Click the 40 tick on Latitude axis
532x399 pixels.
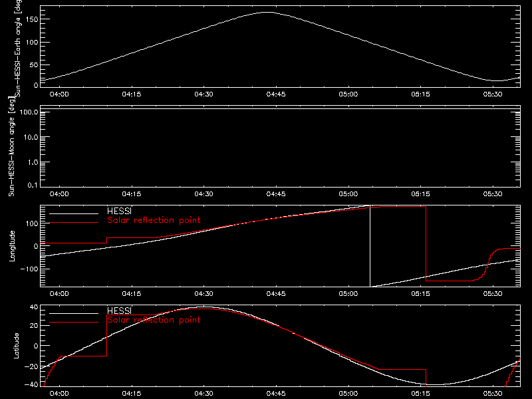point(35,307)
